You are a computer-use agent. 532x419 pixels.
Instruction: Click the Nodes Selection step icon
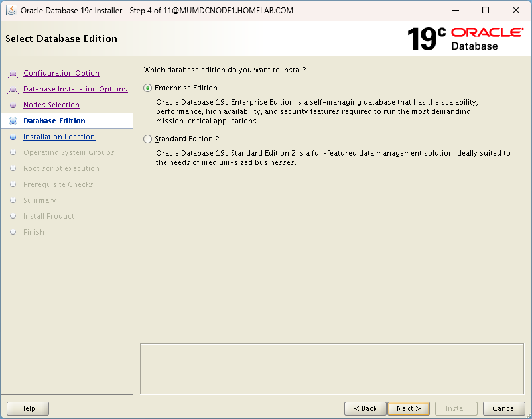[x=13, y=105]
